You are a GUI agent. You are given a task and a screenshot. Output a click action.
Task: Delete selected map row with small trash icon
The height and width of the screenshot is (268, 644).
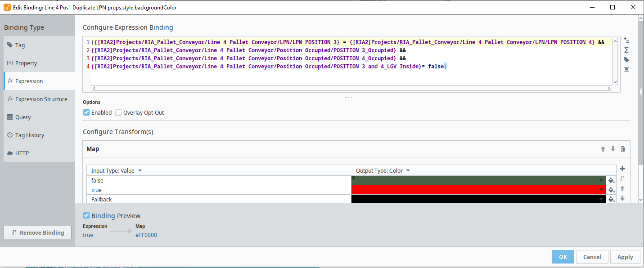click(x=622, y=179)
